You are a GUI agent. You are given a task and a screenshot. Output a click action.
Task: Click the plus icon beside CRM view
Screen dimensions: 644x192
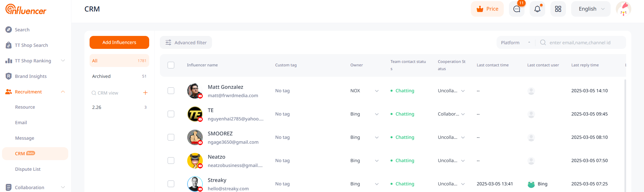[x=145, y=93]
